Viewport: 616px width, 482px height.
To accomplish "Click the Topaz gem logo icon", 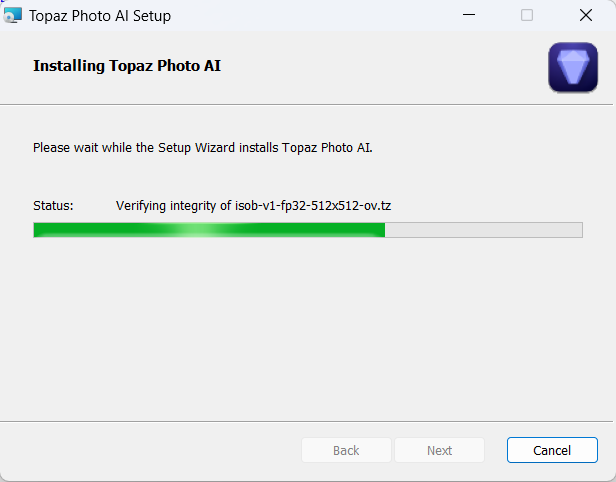I will pos(573,67).
